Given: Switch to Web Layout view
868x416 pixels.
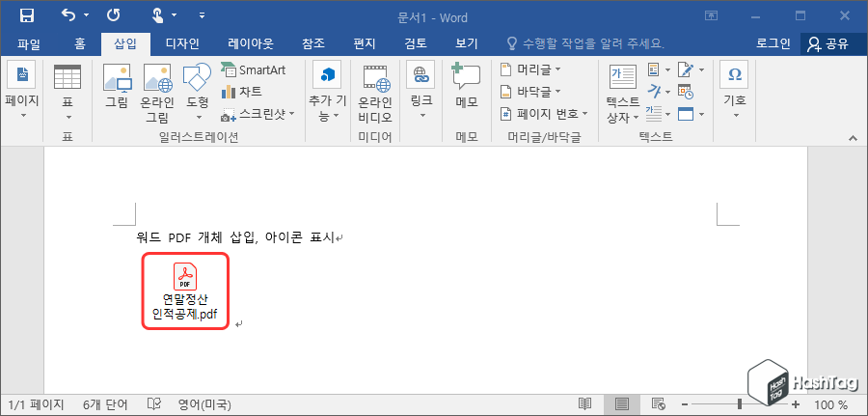Looking at the screenshot, I should (x=658, y=404).
